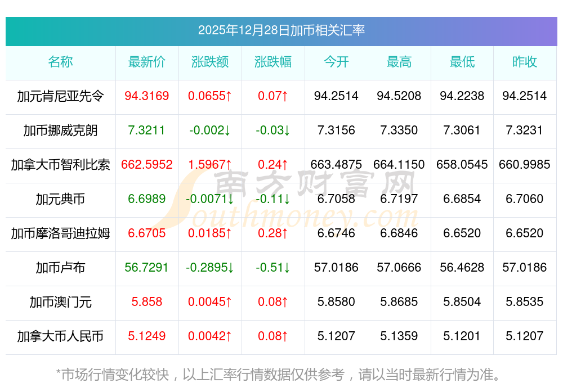
Task: Click the title 2025年12月28日加币相关汇率
Action: (281, 30)
